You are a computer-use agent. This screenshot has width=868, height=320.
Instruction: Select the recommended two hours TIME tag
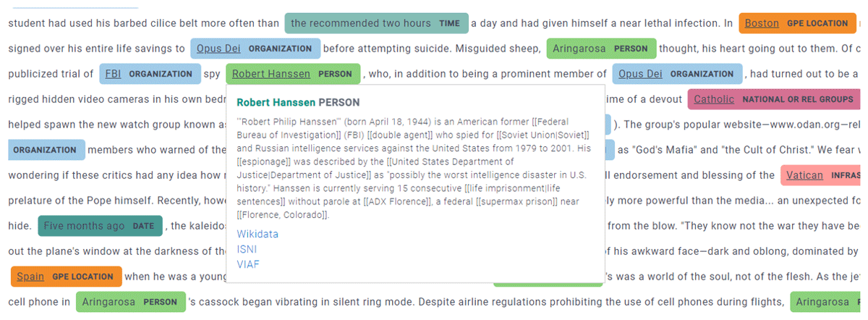[x=376, y=23]
